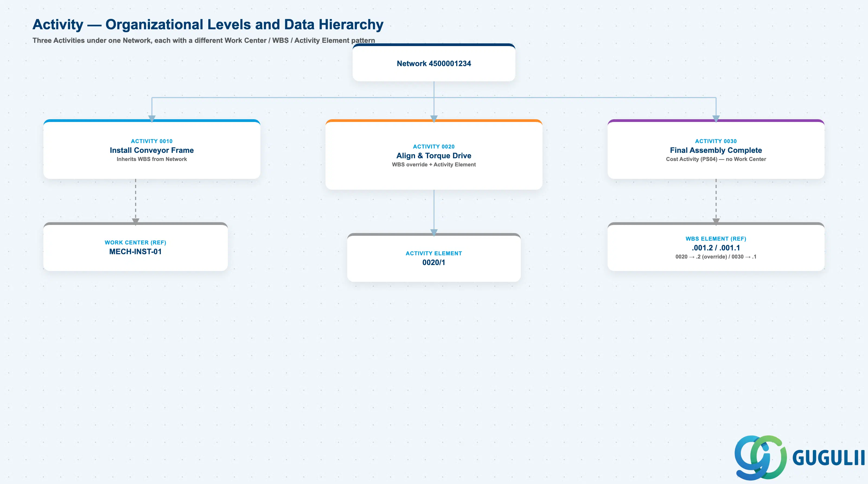The height and width of the screenshot is (484, 868).
Task: Select the Activity Element 0020/1 box
Action: tap(434, 257)
